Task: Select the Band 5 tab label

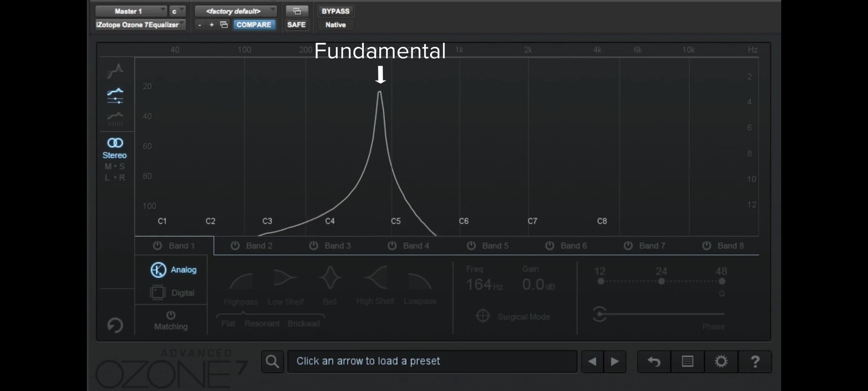Action: 495,245
